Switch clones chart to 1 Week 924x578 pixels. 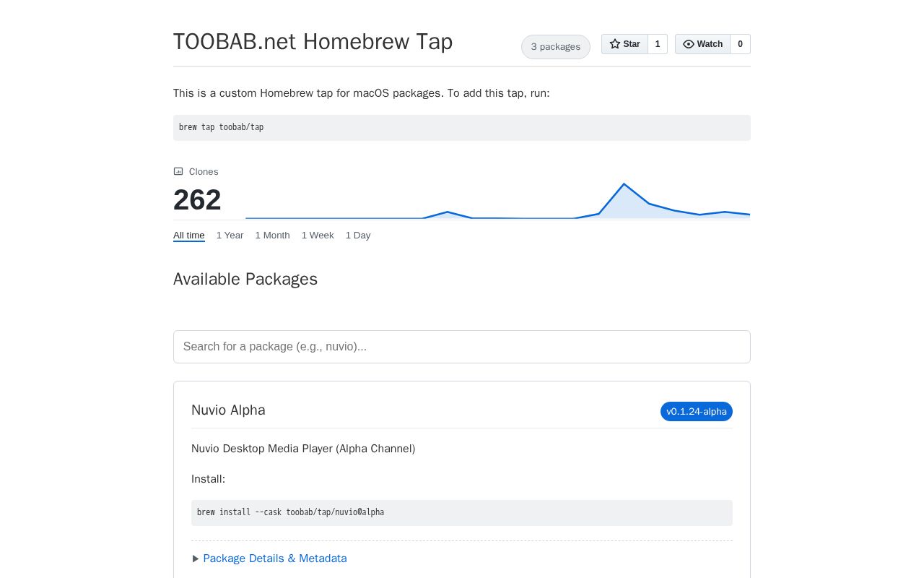(x=318, y=235)
